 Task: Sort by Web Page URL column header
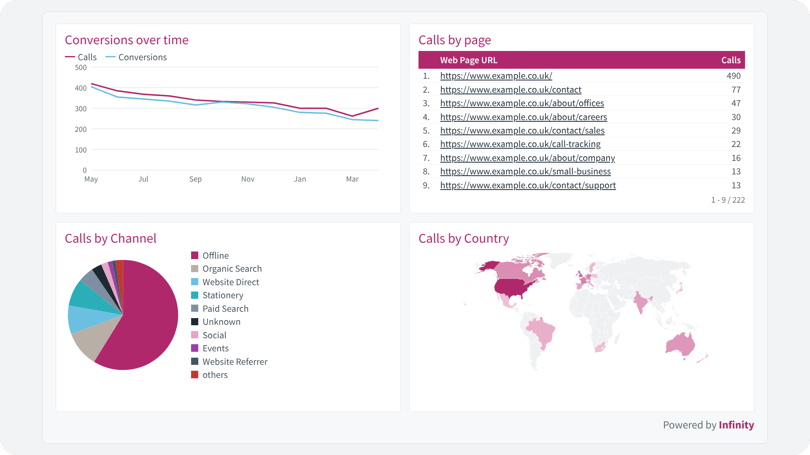click(x=469, y=60)
